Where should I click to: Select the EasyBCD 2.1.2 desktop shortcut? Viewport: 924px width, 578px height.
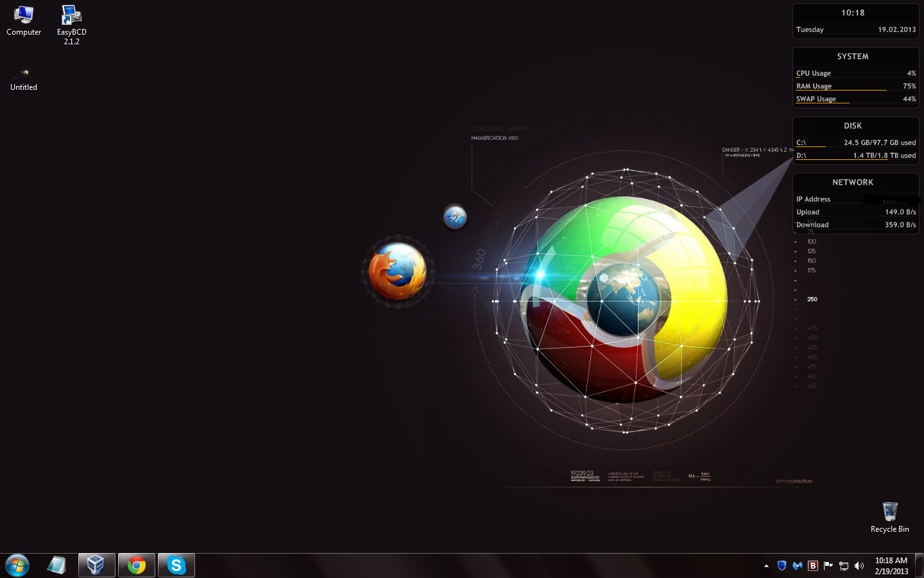click(71, 25)
